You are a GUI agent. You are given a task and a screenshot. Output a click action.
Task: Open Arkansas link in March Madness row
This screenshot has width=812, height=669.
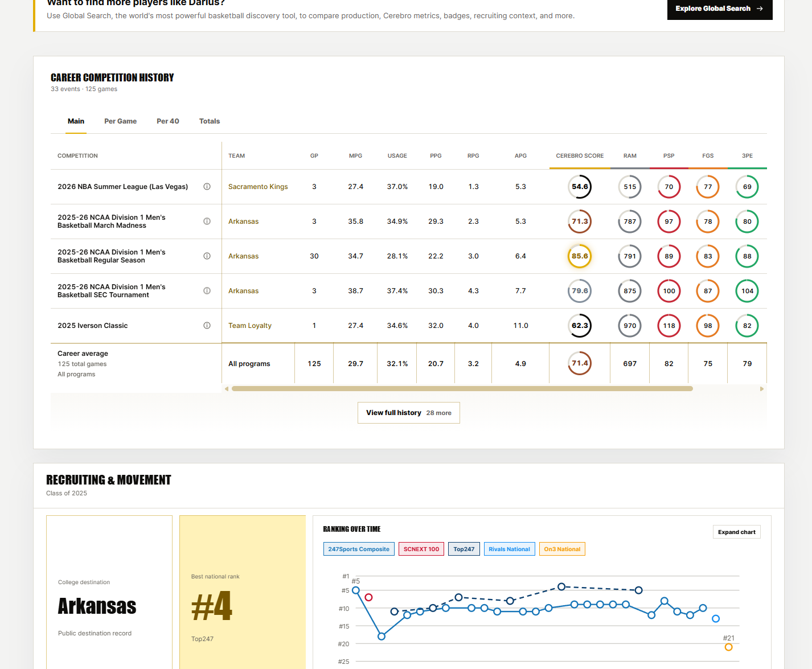243,221
